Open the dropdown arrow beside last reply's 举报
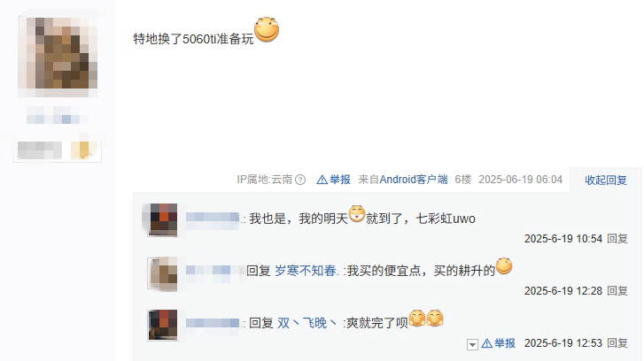Image resolution: width=644 pixels, height=361 pixels. [472, 344]
